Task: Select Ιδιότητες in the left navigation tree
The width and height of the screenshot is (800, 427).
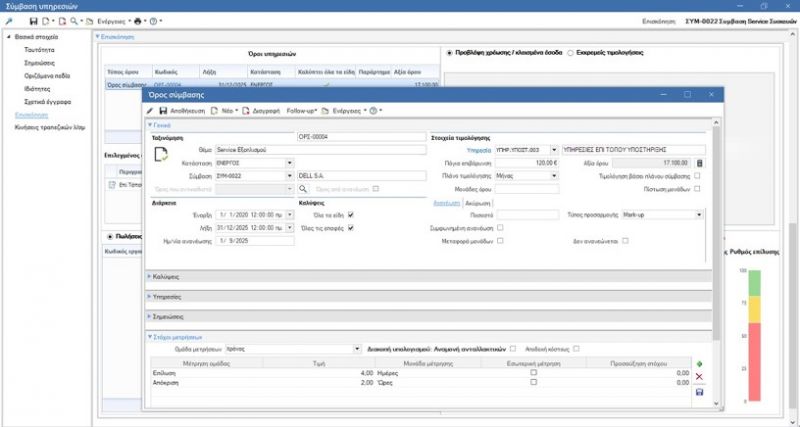Action: point(37,89)
